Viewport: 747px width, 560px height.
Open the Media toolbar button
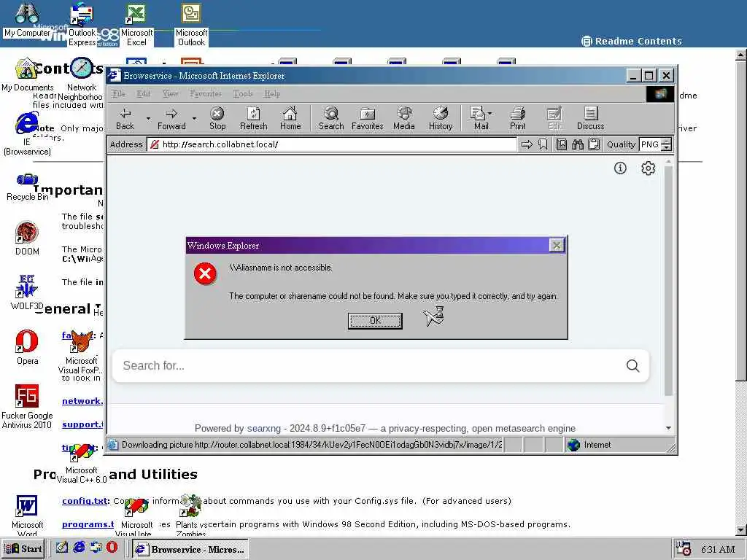tap(404, 118)
